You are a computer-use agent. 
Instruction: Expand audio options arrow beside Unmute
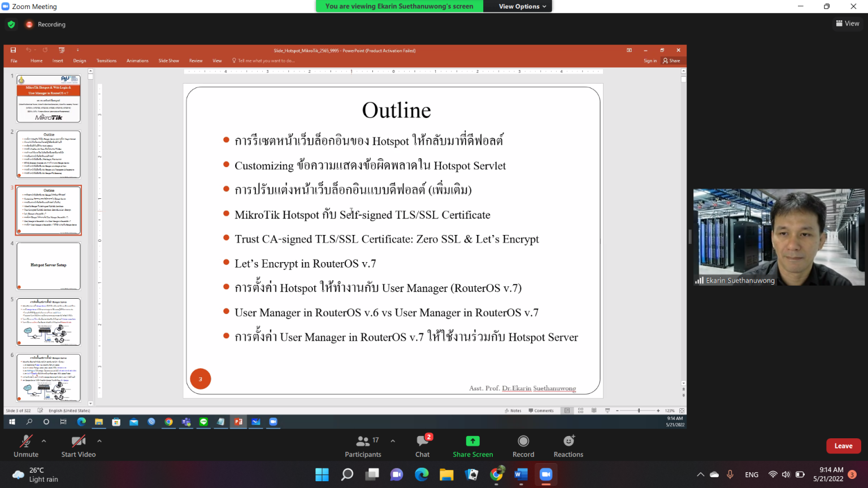point(44,441)
